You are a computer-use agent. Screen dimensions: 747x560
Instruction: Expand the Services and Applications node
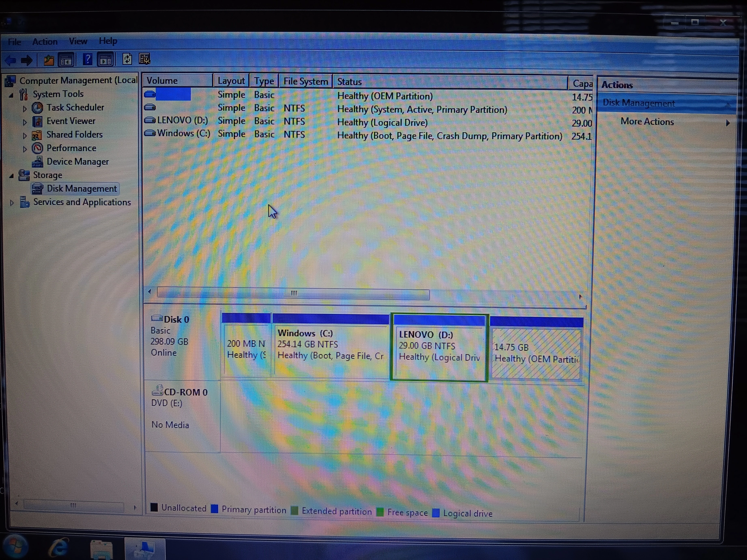pyautogui.click(x=12, y=203)
